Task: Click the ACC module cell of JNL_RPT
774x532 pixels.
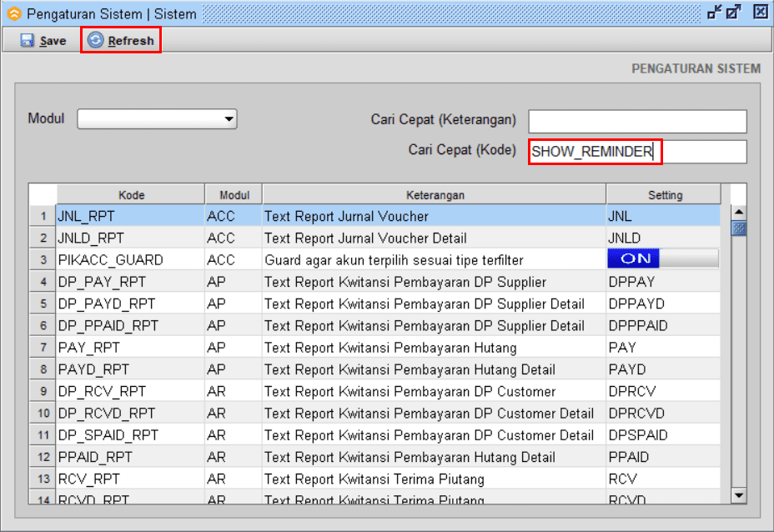Action: click(234, 216)
